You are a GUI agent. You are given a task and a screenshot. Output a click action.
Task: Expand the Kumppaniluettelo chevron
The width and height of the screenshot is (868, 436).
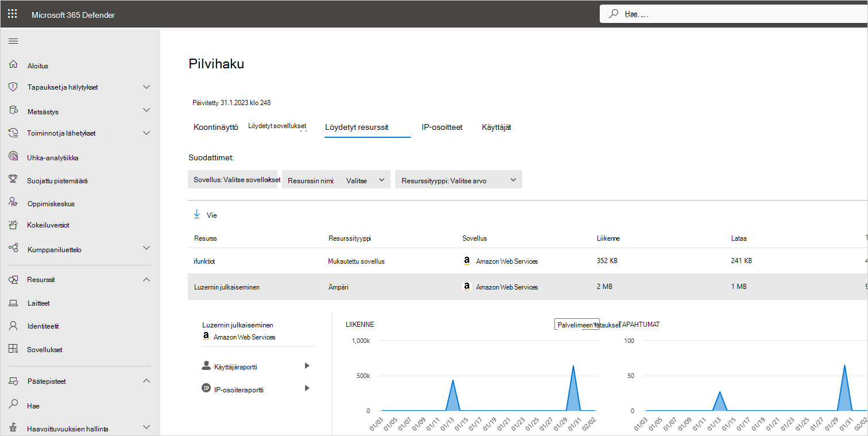(x=146, y=248)
